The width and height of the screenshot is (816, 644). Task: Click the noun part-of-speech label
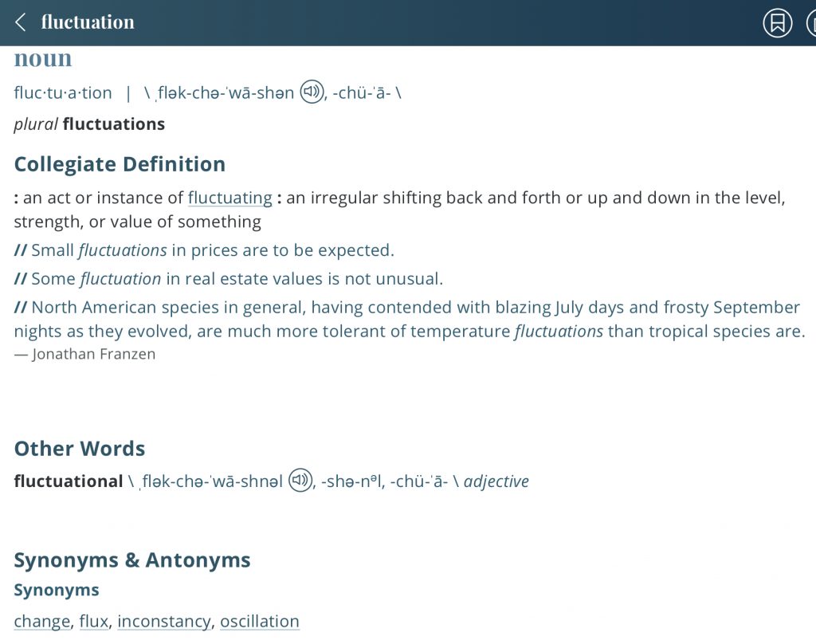coord(43,59)
